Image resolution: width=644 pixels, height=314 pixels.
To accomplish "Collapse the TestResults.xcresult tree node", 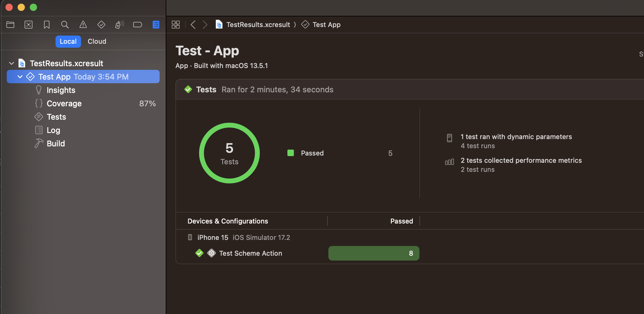I will [x=12, y=63].
